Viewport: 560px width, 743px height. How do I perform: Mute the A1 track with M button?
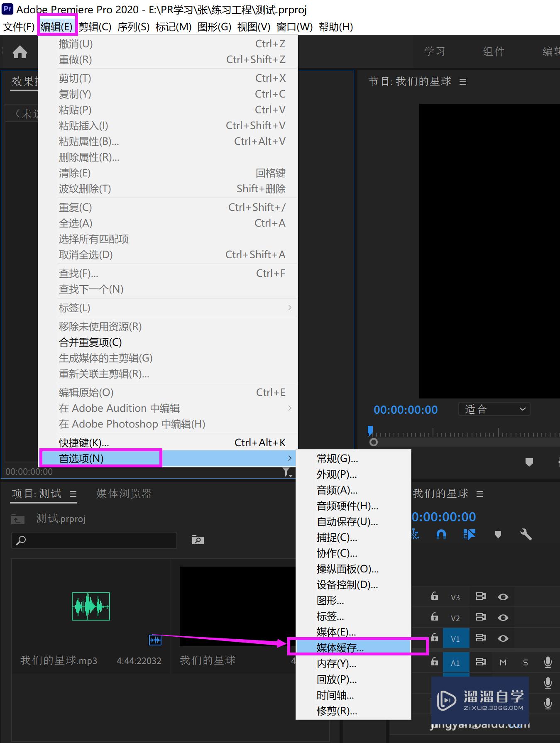coord(503,662)
